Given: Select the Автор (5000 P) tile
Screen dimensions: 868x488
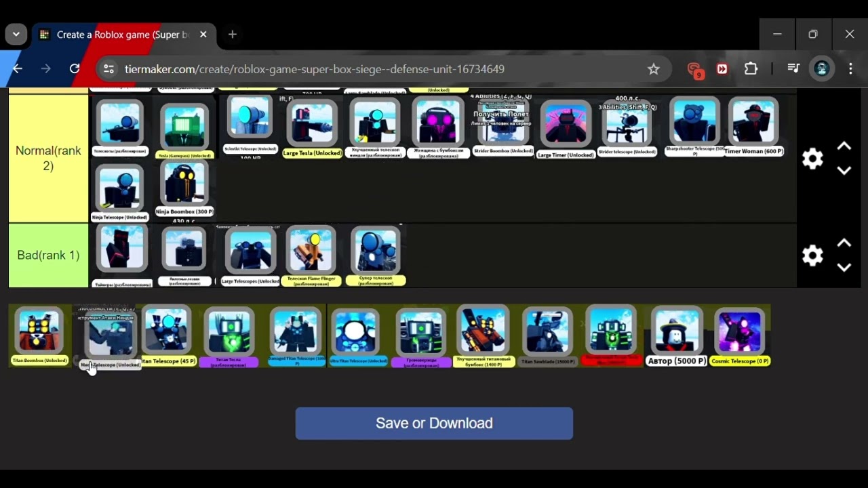Looking at the screenshot, I should (677, 336).
